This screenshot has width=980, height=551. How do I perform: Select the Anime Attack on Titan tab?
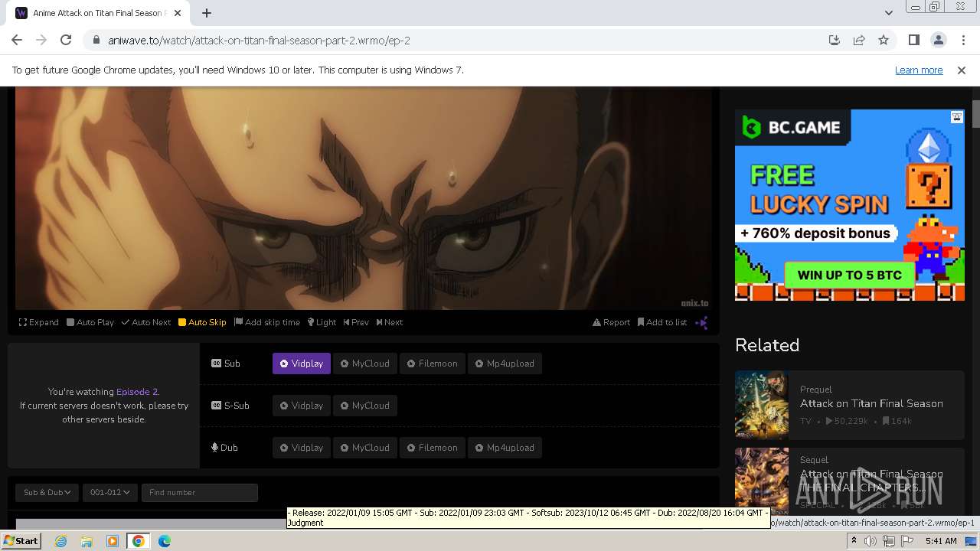pyautogui.click(x=100, y=13)
